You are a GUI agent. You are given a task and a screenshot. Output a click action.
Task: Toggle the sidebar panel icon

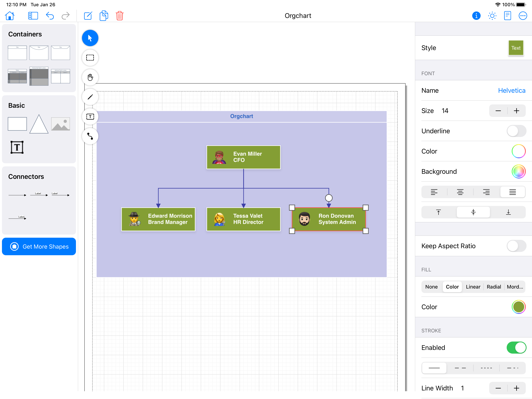point(33,16)
